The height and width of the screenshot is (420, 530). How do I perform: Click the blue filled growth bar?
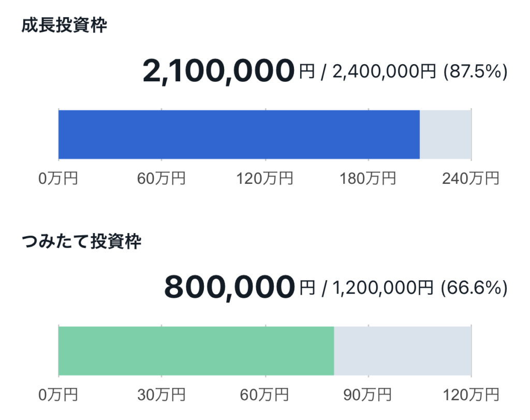coord(239,134)
